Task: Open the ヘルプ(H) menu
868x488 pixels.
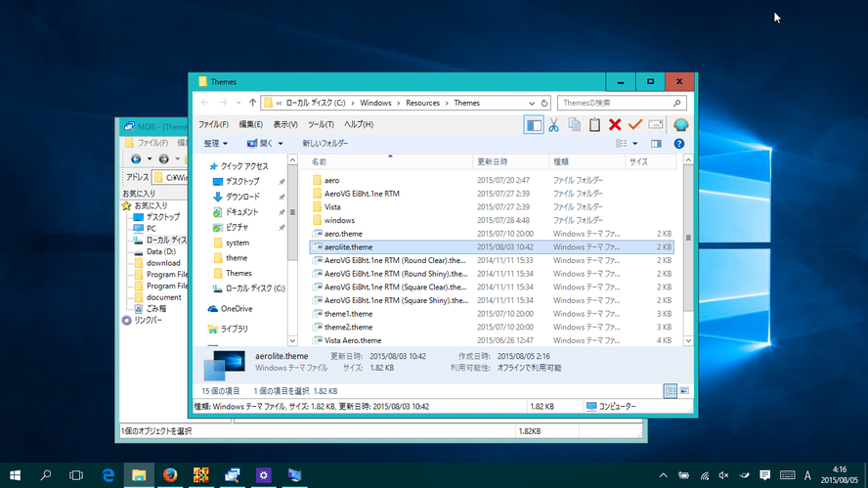Action: coord(359,124)
